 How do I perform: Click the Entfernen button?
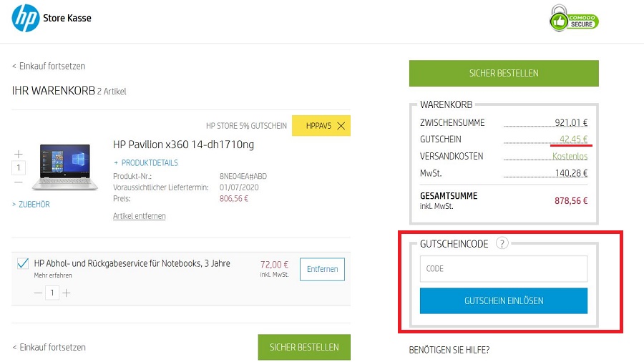[x=322, y=269]
